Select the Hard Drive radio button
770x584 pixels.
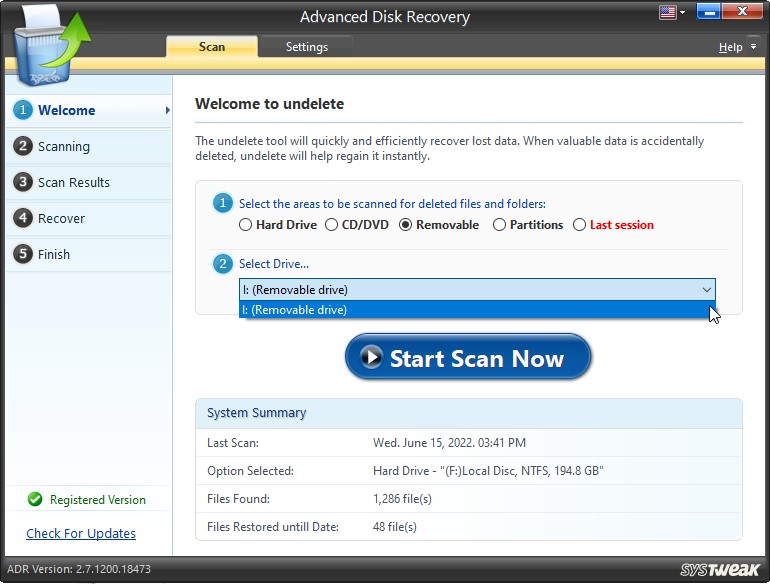click(x=246, y=225)
